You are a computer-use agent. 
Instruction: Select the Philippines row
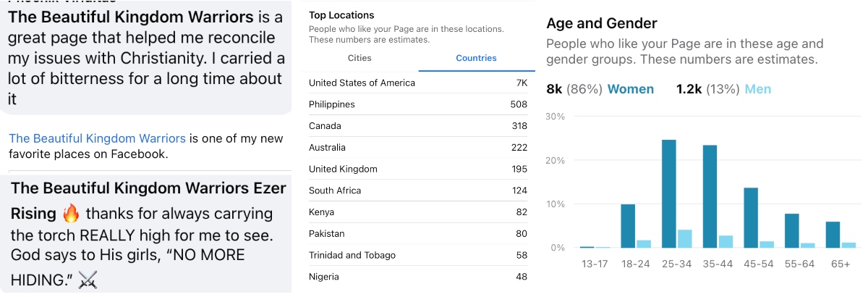pos(418,104)
